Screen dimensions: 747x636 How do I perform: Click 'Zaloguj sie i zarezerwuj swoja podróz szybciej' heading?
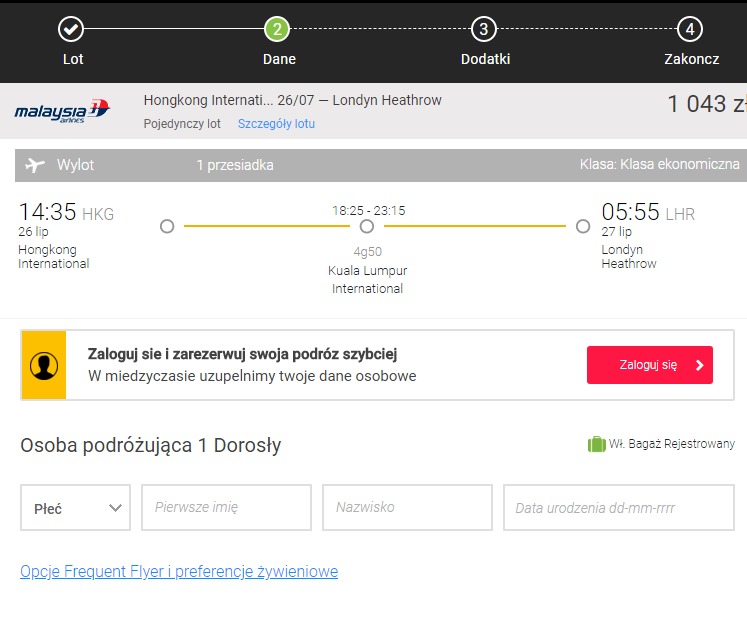point(242,354)
